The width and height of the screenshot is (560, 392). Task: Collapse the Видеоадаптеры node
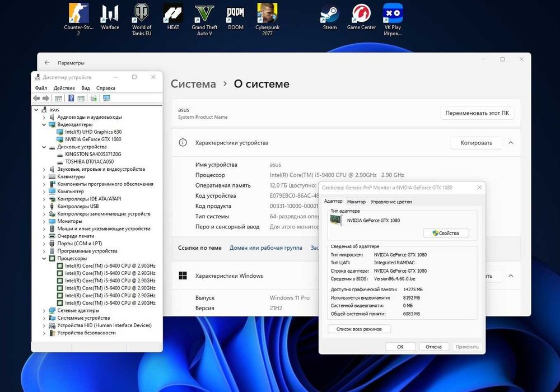click(x=44, y=124)
